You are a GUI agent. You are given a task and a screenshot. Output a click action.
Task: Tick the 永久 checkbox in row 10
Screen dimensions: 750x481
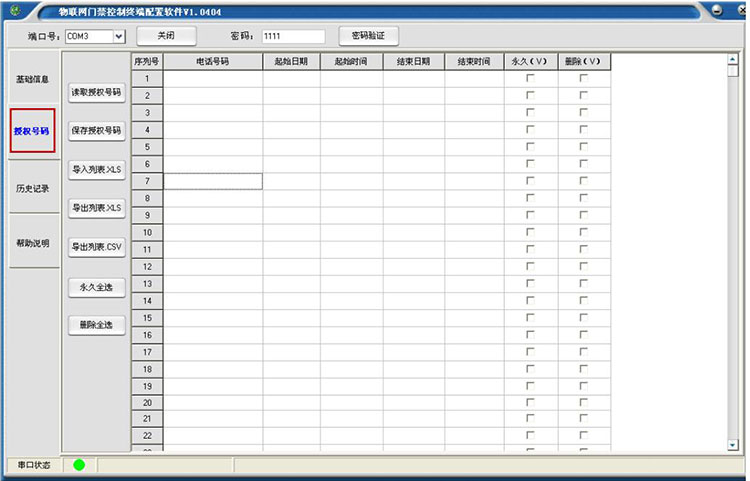[530, 232]
